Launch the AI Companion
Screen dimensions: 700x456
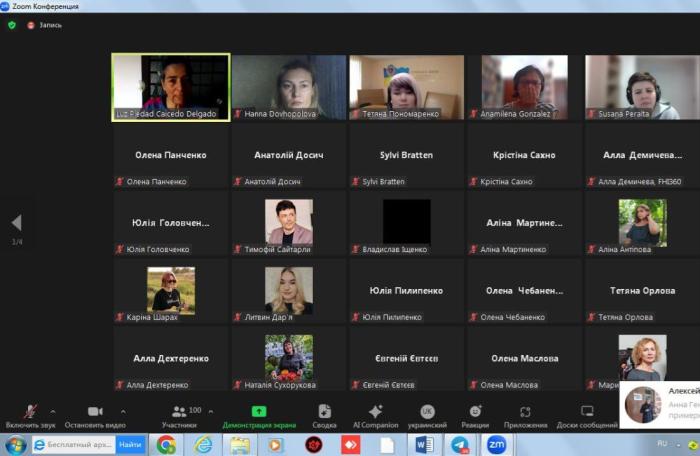pos(375,415)
